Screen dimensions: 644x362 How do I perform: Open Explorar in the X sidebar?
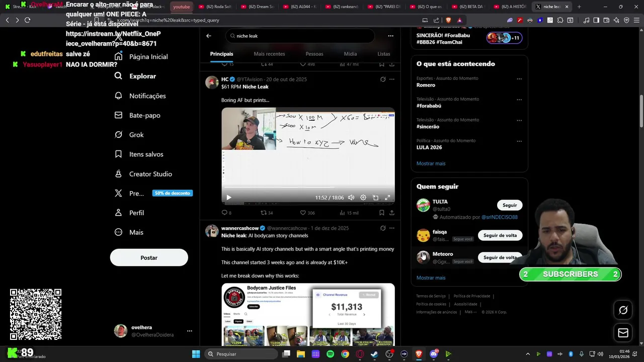(135, 76)
